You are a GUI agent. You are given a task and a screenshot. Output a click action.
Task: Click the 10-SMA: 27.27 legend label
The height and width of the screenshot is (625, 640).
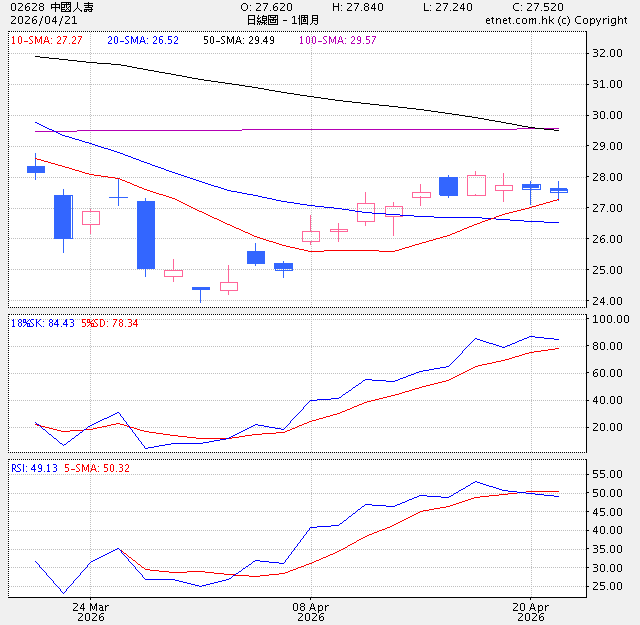(x=47, y=40)
